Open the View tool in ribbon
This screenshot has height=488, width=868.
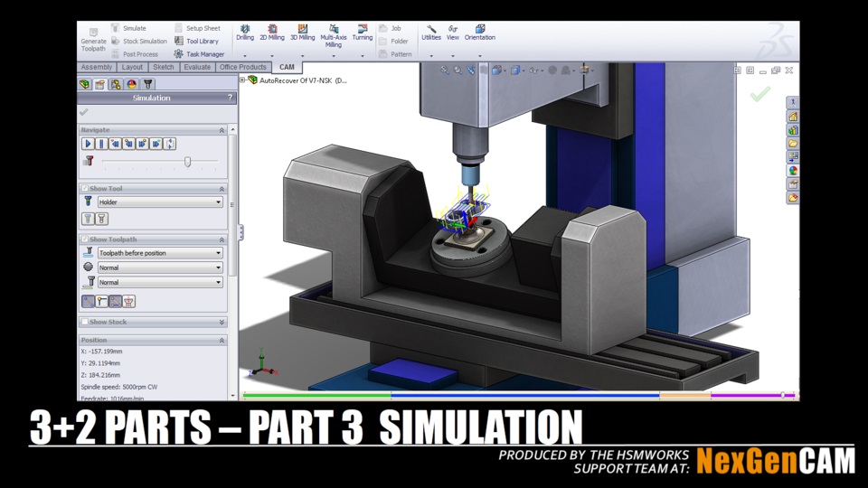click(453, 33)
